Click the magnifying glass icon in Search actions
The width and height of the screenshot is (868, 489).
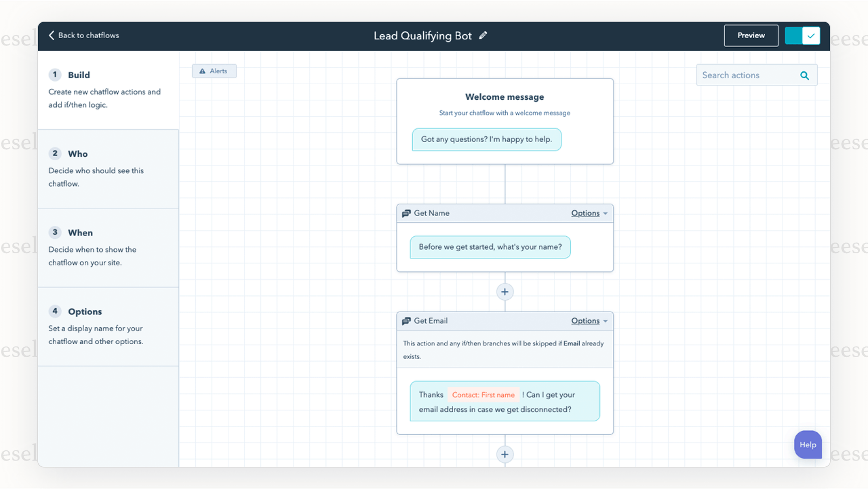(804, 75)
